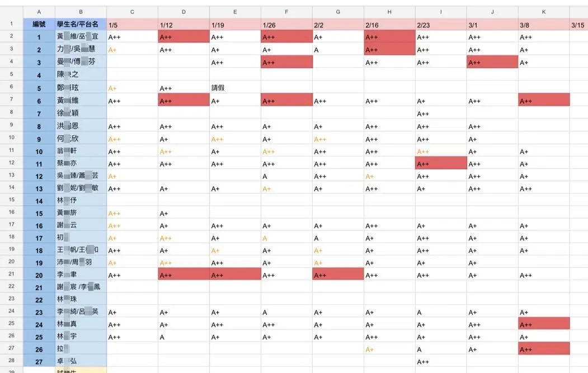Screen dimensions: 588x373
Task: Select column K header
Action: click(544, 12)
